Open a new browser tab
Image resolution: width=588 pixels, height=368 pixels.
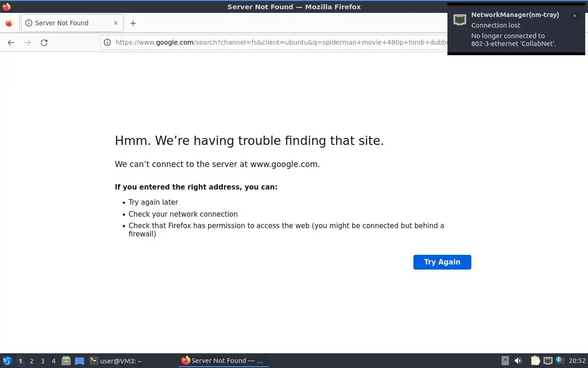tap(133, 23)
